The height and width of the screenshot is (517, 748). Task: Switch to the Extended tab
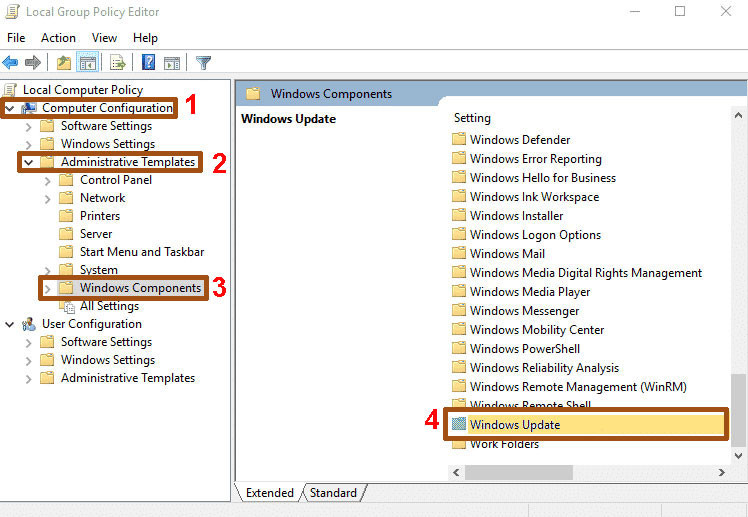(270, 493)
